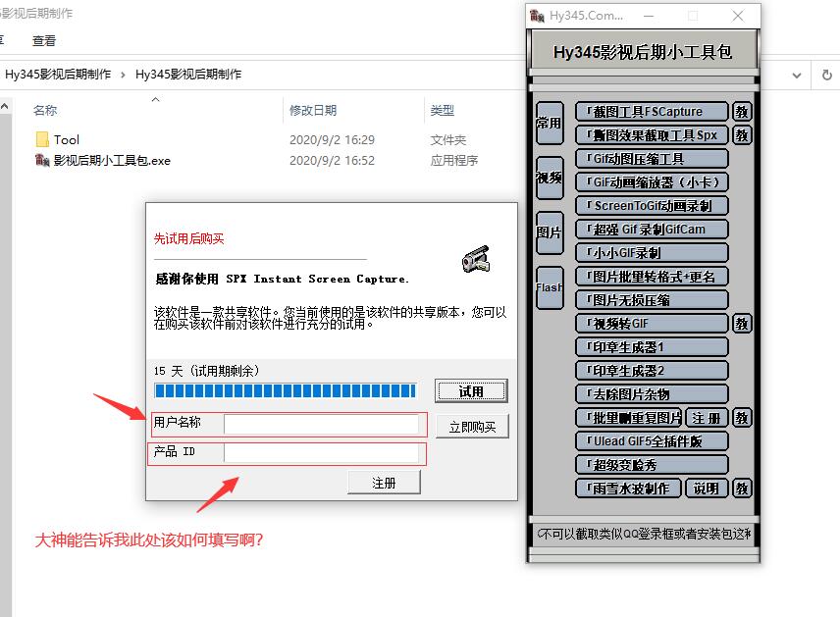The width and height of the screenshot is (840, 617).
Task: Click the Hy345影视后期小工具包 header banner
Action: (x=643, y=52)
